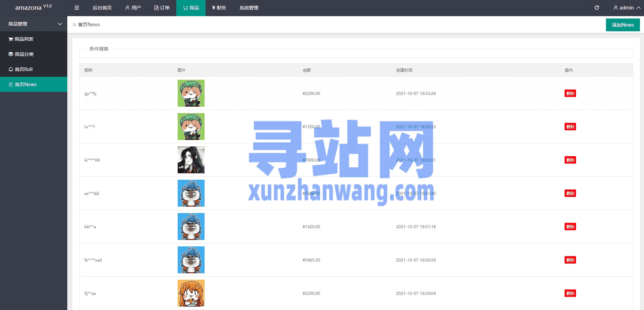Click the sidebar collapse hamburger icon
The width and height of the screenshot is (644, 310).
point(77,8)
